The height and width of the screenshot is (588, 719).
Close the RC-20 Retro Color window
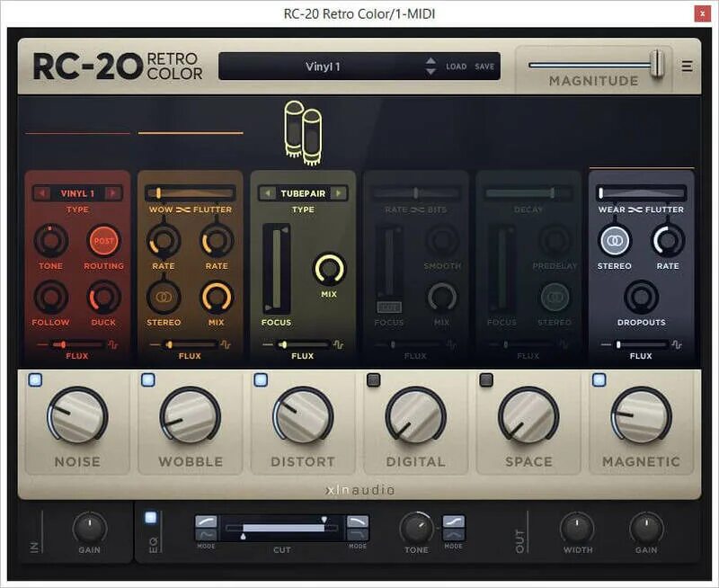click(x=702, y=13)
